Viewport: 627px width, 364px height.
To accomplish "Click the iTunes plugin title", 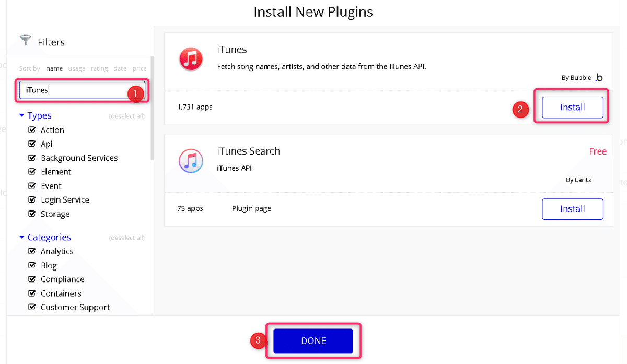I will coord(232,50).
